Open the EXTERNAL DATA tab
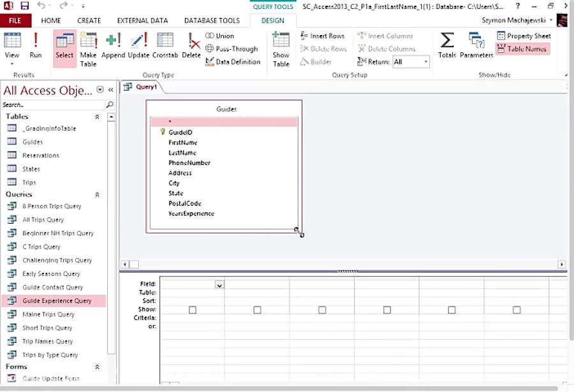This screenshot has height=392, width=574. [142, 20]
